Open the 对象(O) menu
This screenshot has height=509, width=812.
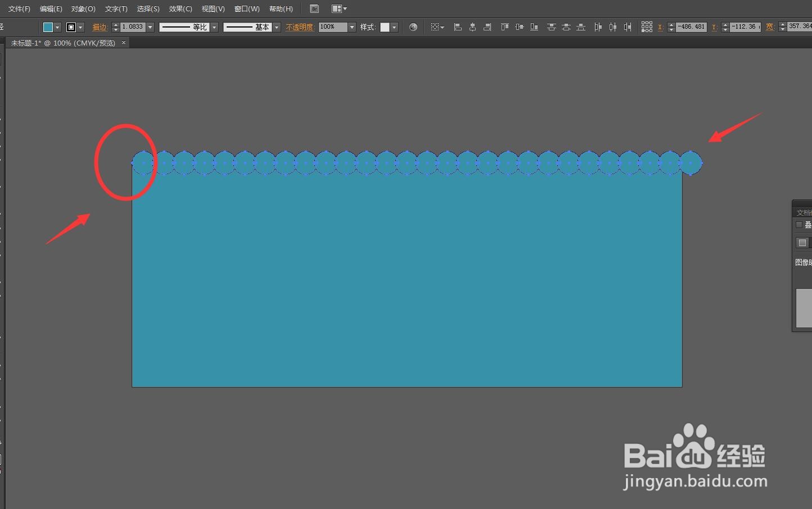[x=83, y=9]
